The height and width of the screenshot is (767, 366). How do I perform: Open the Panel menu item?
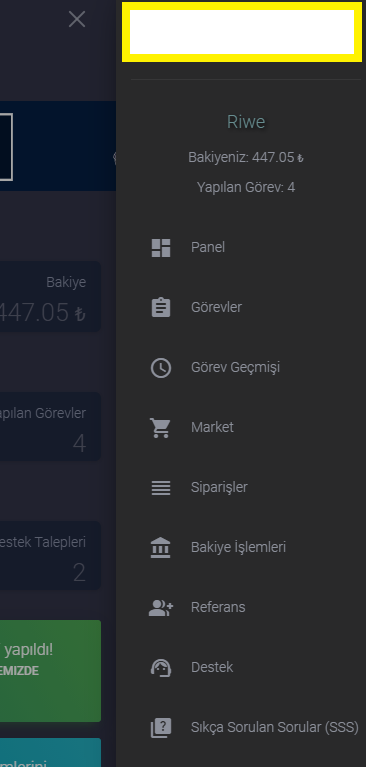click(x=241, y=248)
